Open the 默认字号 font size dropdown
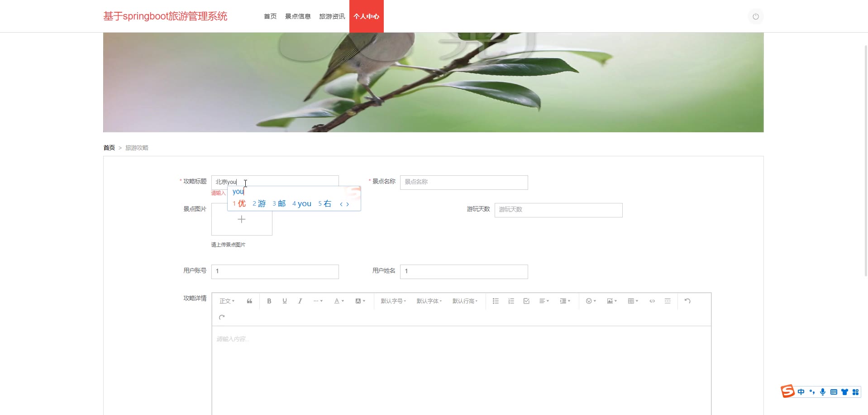Viewport: 868px width, 415px height. pyautogui.click(x=393, y=301)
